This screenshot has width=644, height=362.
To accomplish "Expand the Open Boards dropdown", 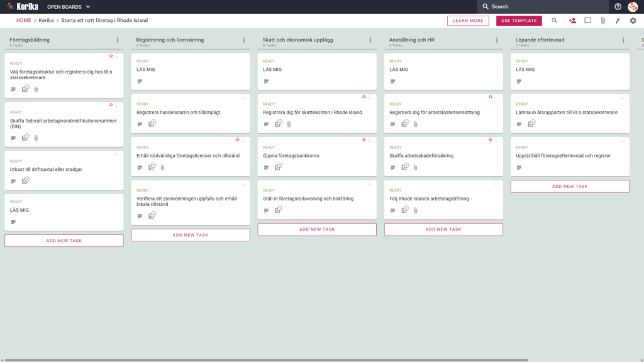I will pos(69,7).
